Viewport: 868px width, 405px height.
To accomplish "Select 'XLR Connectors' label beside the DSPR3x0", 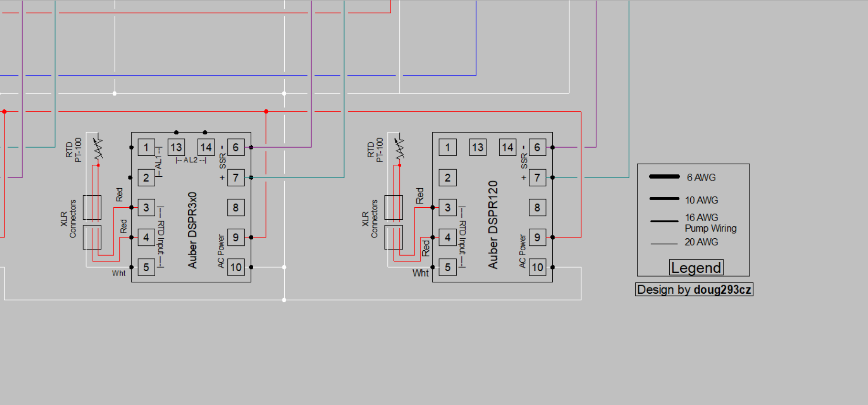I will (x=68, y=219).
